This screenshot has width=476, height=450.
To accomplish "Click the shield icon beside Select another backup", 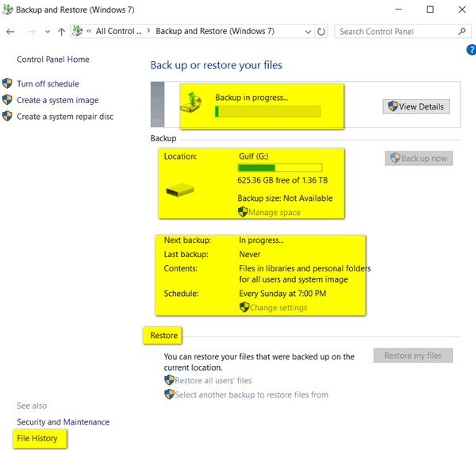I will pyautogui.click(x=169, y=394).
